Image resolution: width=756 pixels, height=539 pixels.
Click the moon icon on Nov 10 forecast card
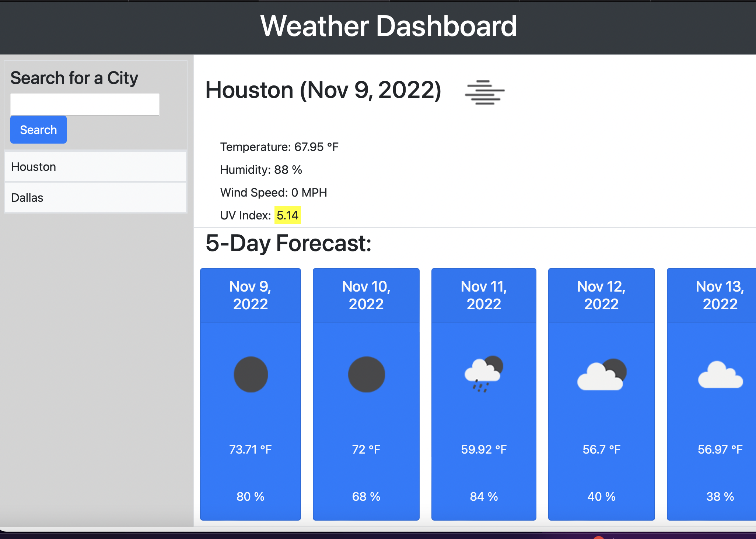(x=366, y=374)
